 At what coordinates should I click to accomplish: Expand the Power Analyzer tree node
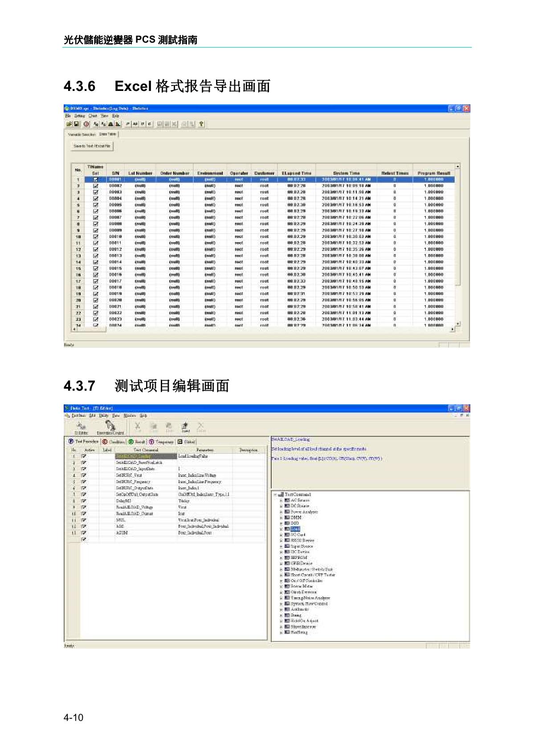281,512
